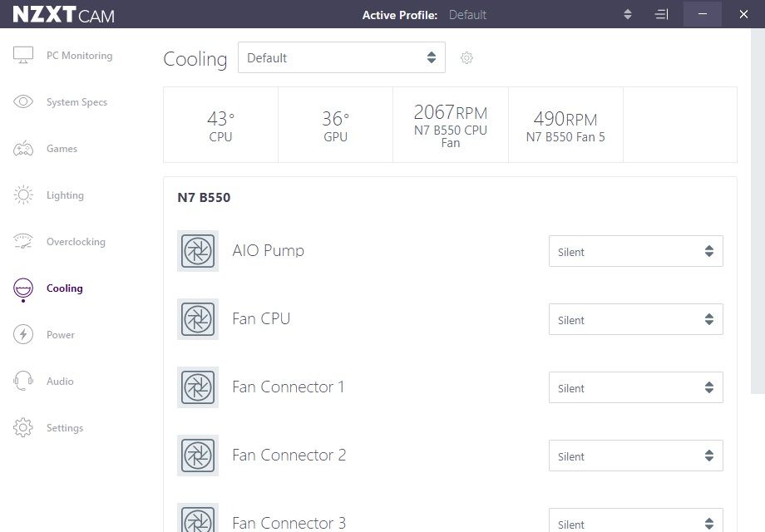This screenshot has height=532, width=765.
Task: Change Fan Connector 3 mode dropdown
Action: pos(636,520)
